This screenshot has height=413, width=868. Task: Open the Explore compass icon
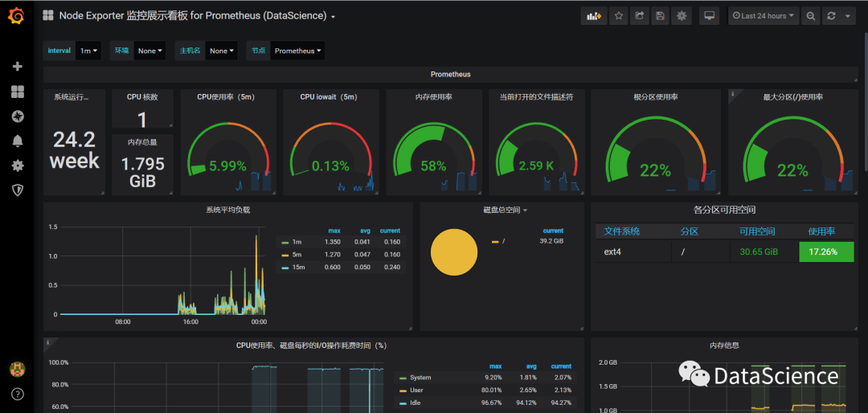coord(17,117)
